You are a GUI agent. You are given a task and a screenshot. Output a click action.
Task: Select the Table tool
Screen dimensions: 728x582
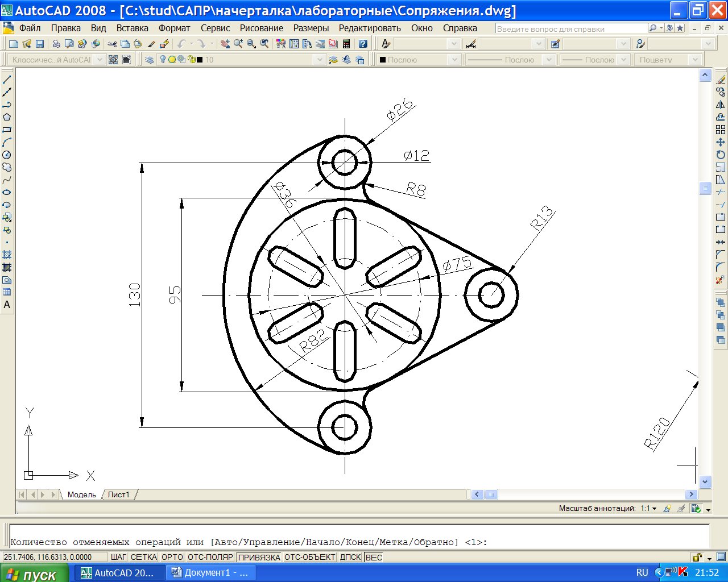(7, 292)
